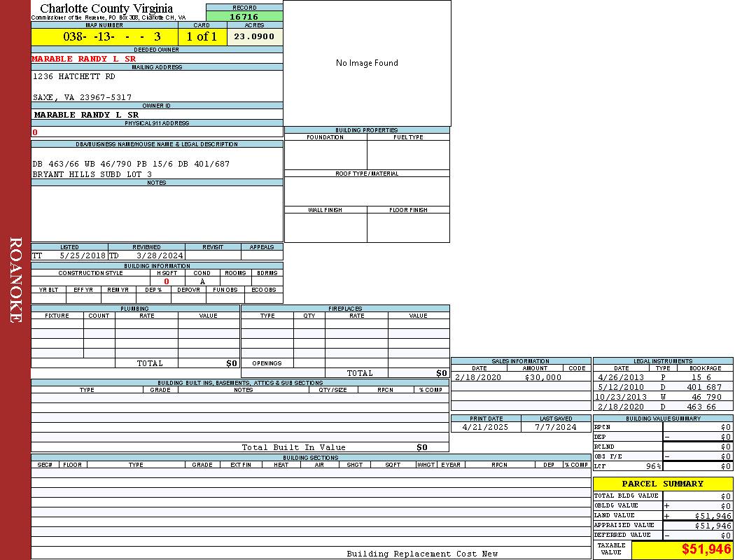Click the legal description Bryant Hills text
The height and width of the screenshot is (560, 735).
(x=92, y=174)
